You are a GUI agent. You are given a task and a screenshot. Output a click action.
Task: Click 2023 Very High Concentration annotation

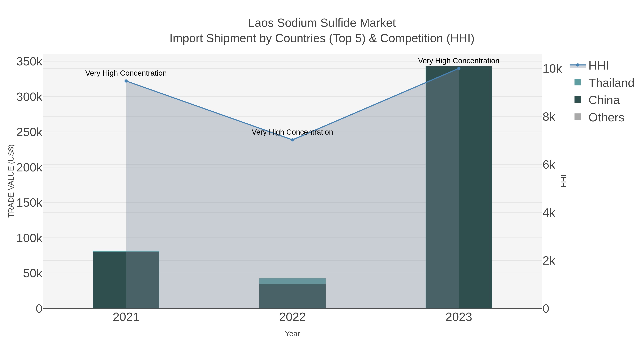pyautogui.click(x=459, y=61)
